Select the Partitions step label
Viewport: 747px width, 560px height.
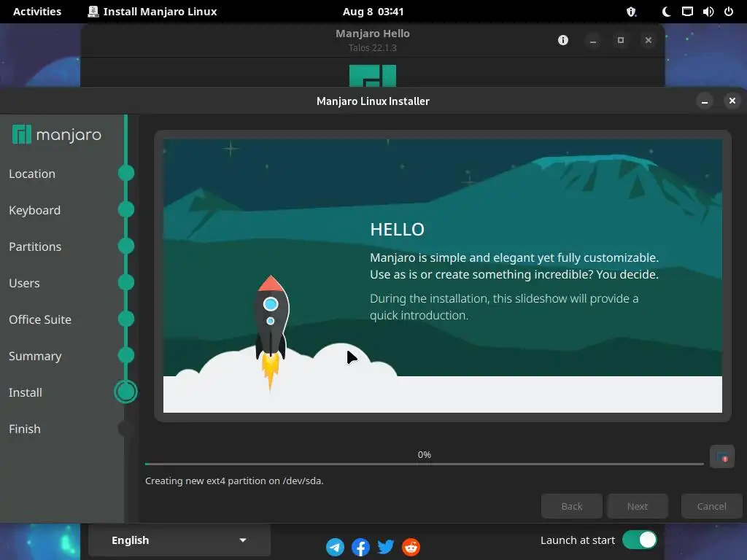click(x=35, y=246)
